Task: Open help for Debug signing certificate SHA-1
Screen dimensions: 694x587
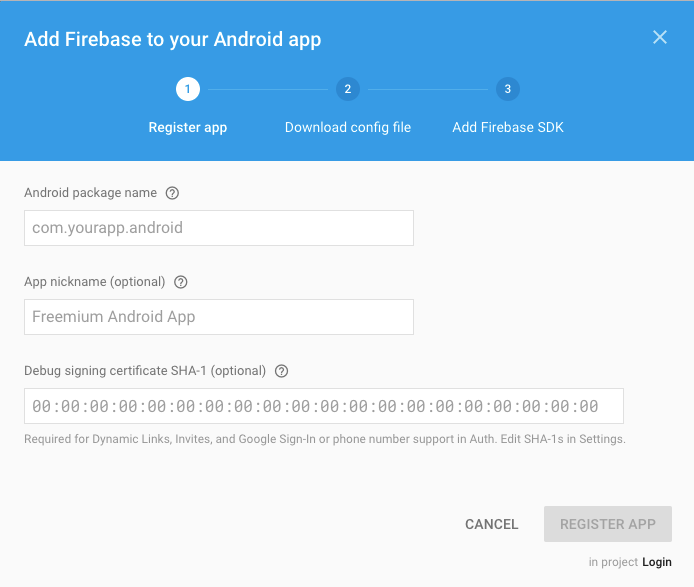Action: point(281,371)
